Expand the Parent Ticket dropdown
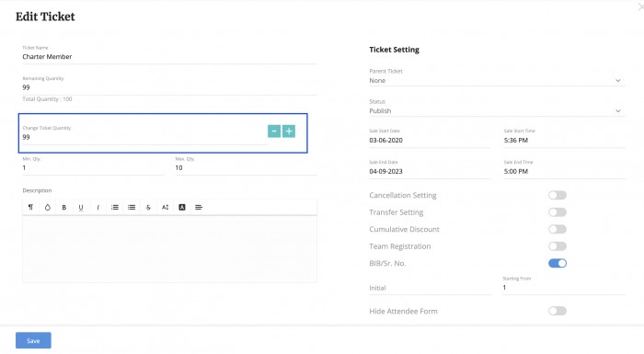Image resolution: width=644 pixels, height=354 pixels. tap(497, 81)
